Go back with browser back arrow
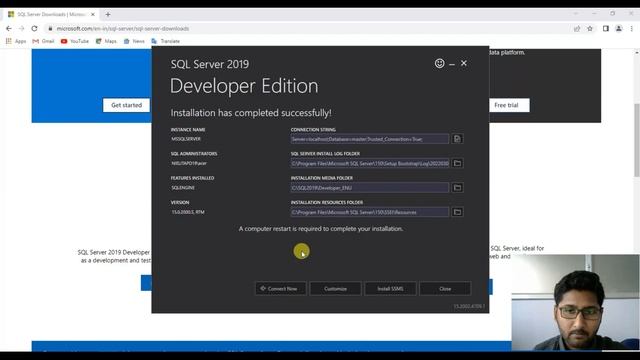 tap(9, 29)
